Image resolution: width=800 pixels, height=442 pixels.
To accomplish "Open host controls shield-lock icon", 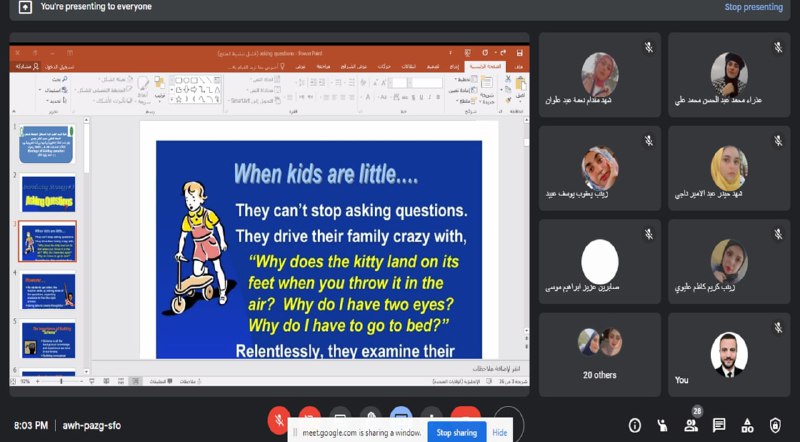I will coord(775,425).
